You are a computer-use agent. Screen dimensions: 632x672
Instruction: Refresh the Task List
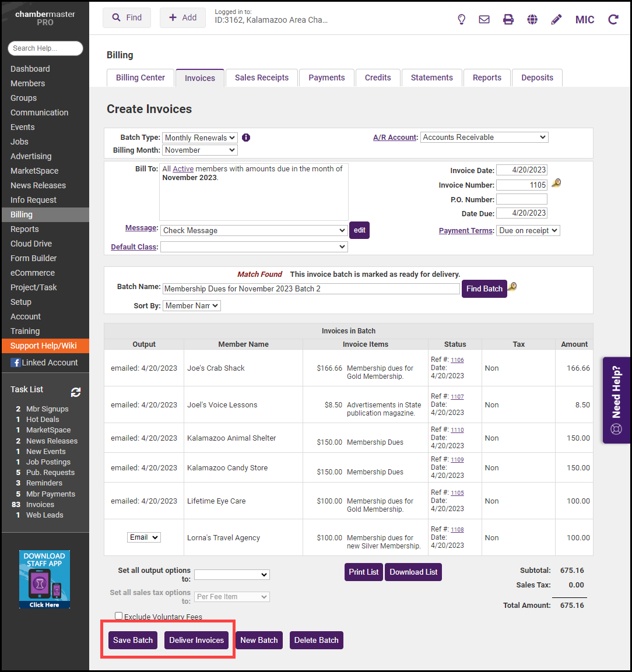[76, 392]
